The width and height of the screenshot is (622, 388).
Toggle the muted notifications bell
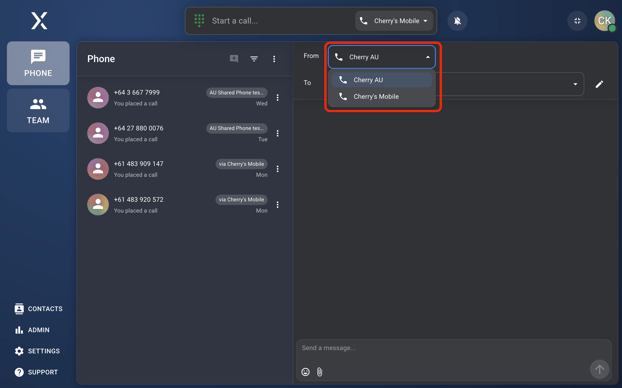(x=457, y=21)
